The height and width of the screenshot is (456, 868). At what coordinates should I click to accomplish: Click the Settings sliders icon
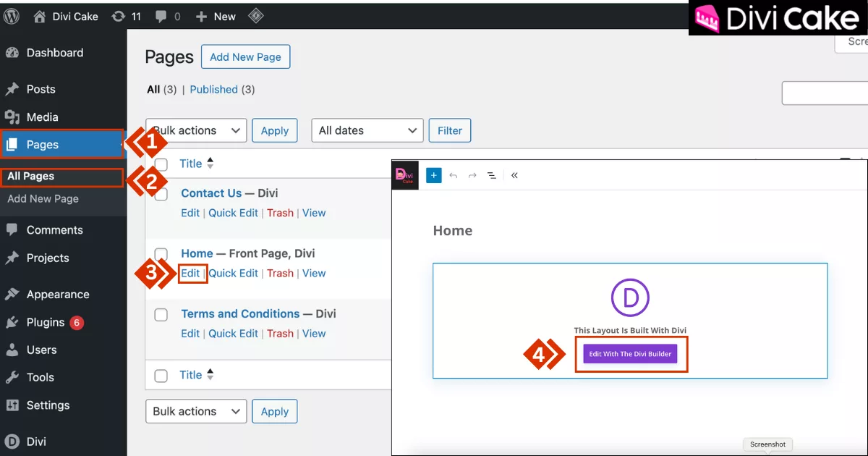(x=12, y=405)
